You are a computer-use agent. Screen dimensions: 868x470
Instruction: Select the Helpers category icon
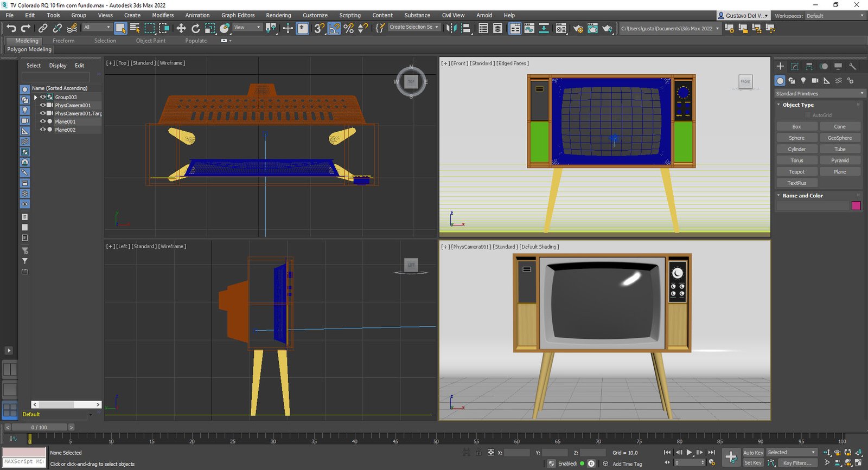point(827,81)
